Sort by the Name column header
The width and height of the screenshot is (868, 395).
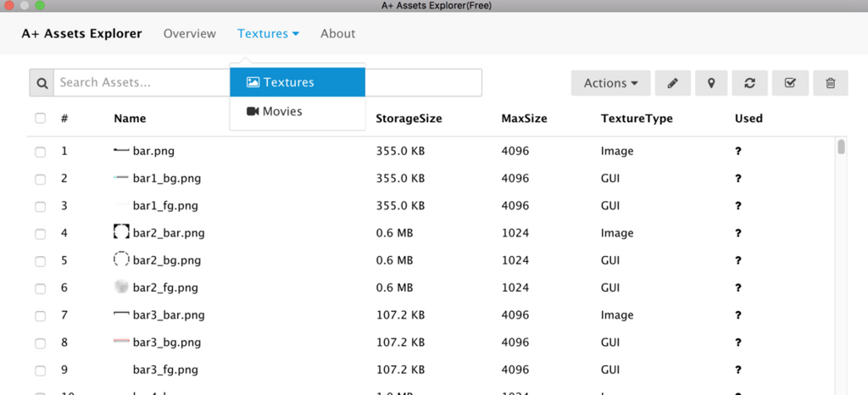pos(130,118)
